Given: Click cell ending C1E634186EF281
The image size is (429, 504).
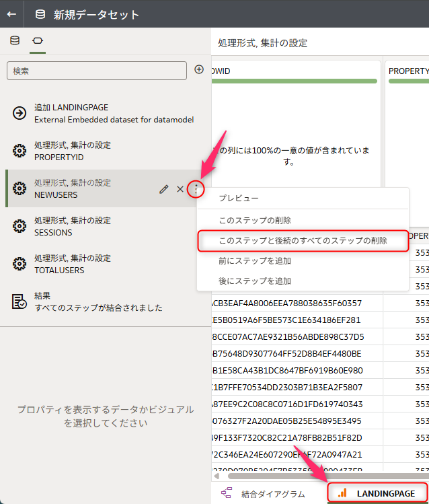Looking at the screenshot, I should (x=297, y=320).
